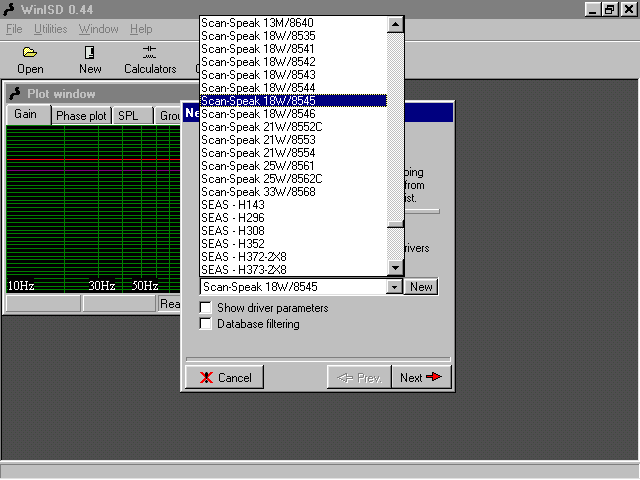
Task: Click the WinISD title bar app icon
Action: coord(9,9)
